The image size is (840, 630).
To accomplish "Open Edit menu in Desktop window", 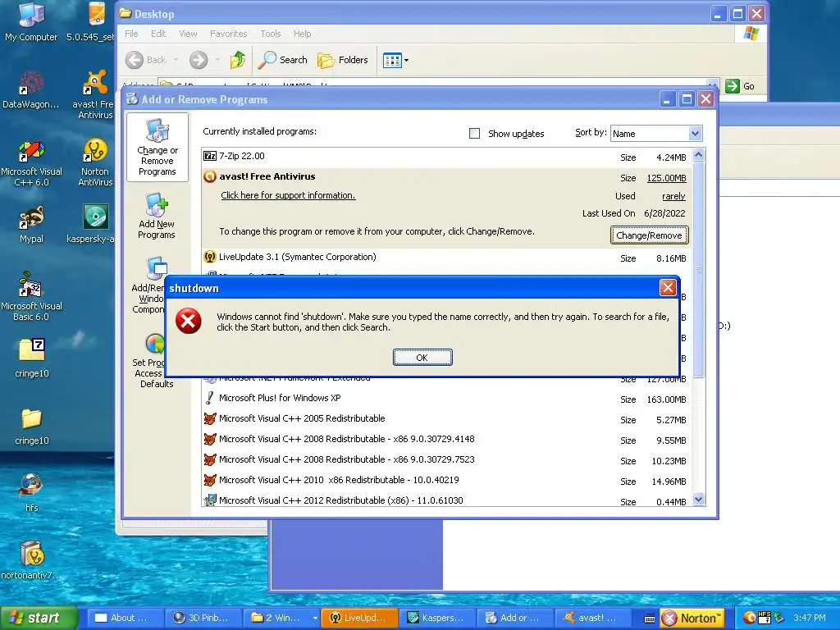I will click(x=158, y=34).
